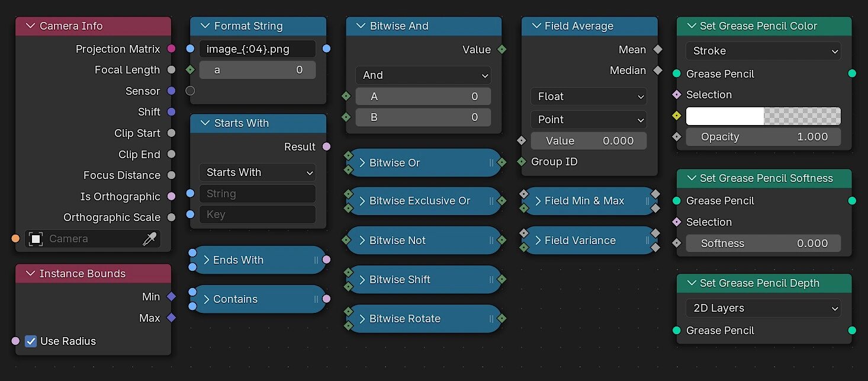The height and width of the screenshot is (381, 868).
Task: Open the Float data type dropdown
Action: pyautogui.click(x=589, y=97)
